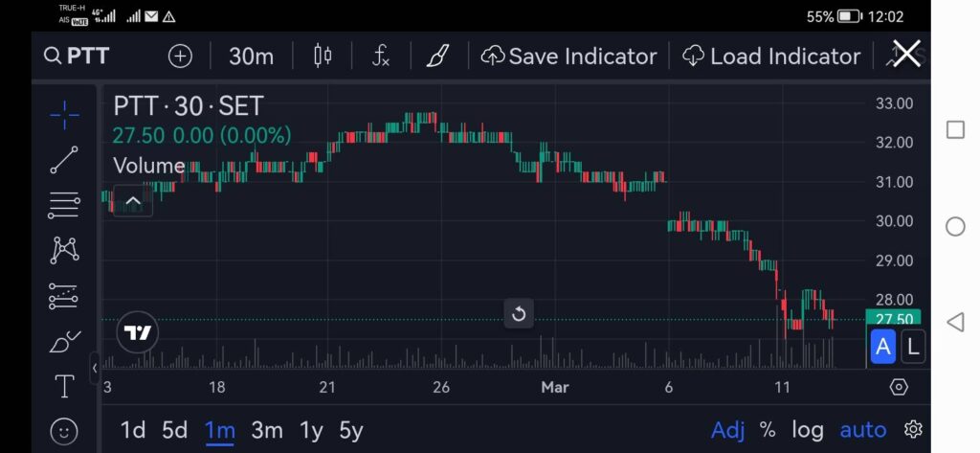Open the candlestick chart style menu
The height and width of the screenshot is (453, 980).
pyautogui.click(x=323, y=57)
